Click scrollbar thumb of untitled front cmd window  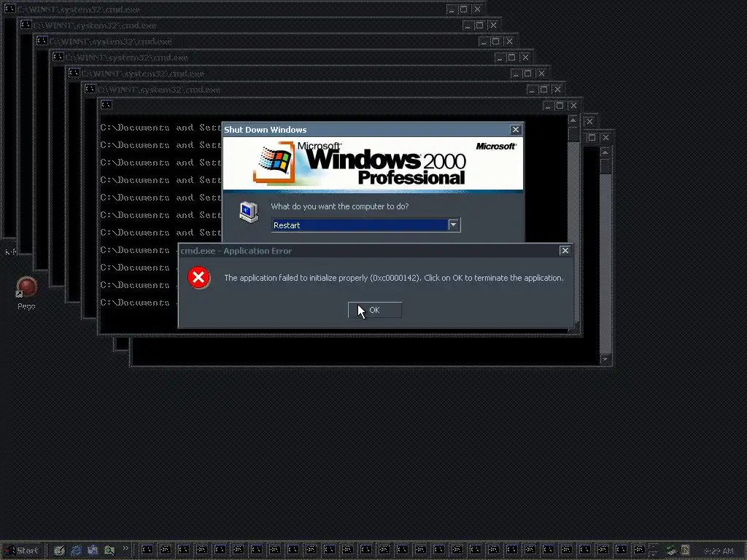tap(573, 134)
